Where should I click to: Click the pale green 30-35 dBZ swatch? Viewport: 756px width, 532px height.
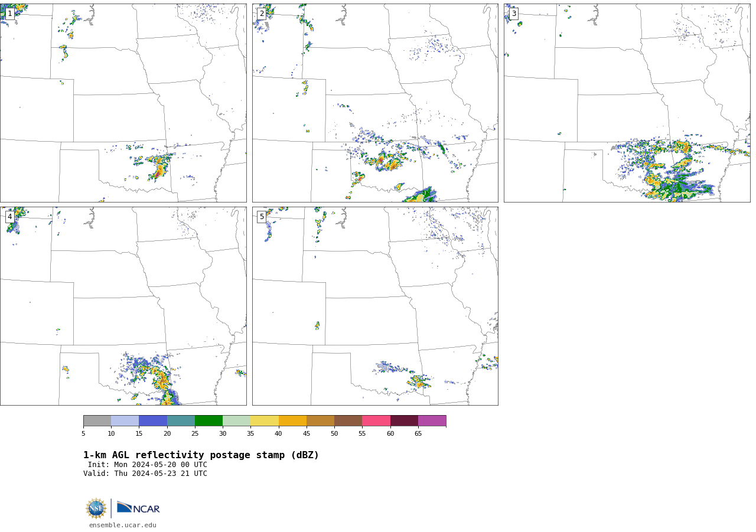pyautogui.click(x=237, y=421)
